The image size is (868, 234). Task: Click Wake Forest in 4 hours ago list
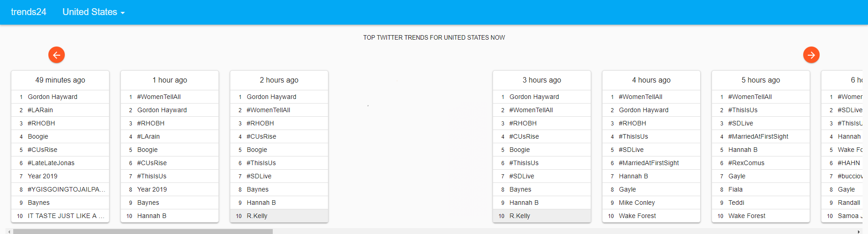tap(637, 216)
